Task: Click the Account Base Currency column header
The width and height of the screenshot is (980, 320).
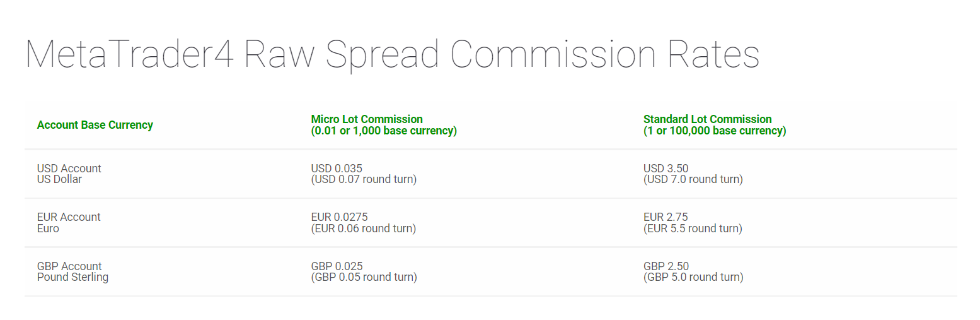Action: [x=95, y=125]
